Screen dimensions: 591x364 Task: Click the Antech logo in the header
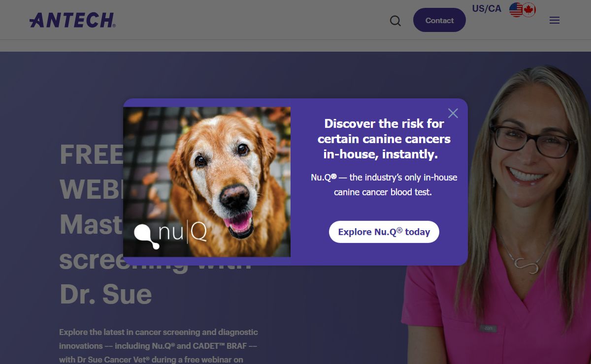coord(72,20)
